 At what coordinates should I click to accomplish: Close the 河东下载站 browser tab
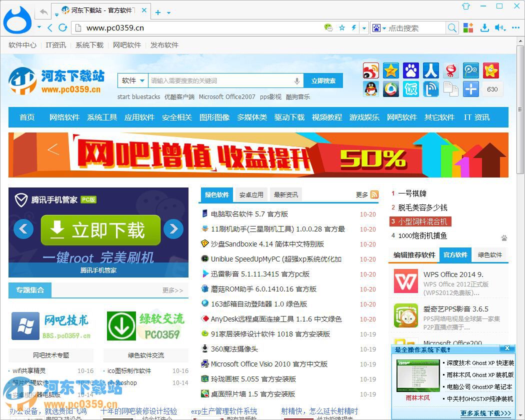[144, 10]
